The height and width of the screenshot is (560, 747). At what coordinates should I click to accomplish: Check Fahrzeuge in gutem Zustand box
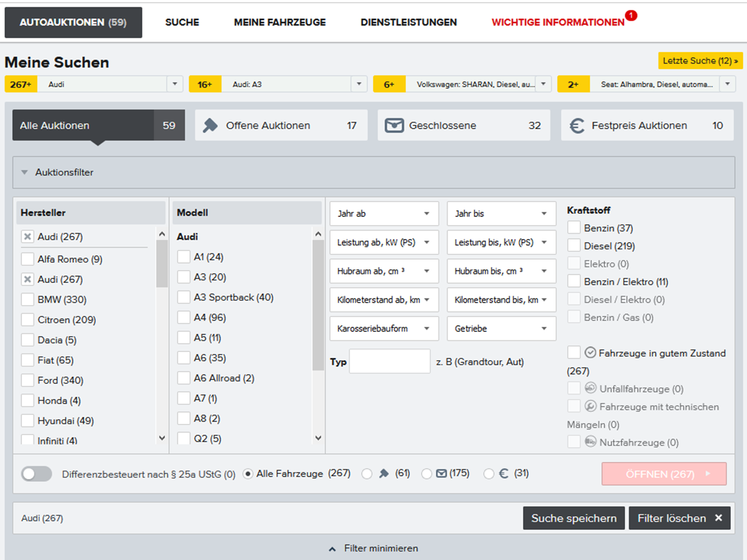click(574, 352)
